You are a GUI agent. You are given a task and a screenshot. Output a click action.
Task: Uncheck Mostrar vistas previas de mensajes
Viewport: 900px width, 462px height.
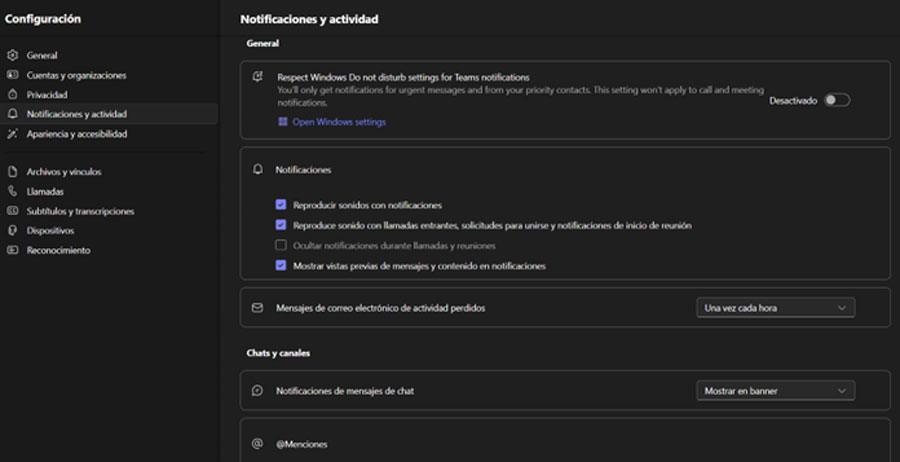[x=281, y=266]
